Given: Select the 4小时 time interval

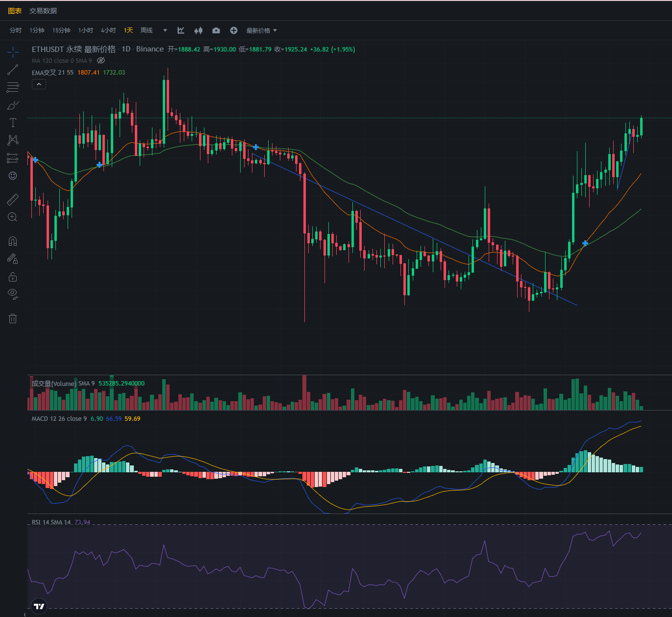Looking at the screenshot, I should tap(108, 30).
